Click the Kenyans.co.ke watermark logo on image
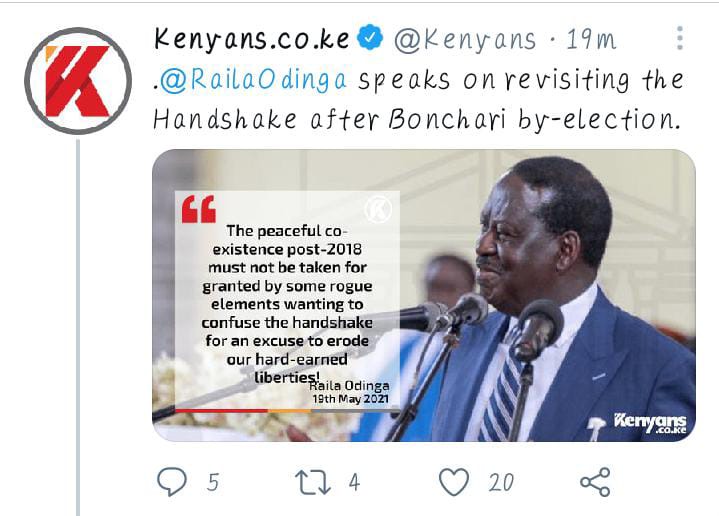 [x=650, y=423]
